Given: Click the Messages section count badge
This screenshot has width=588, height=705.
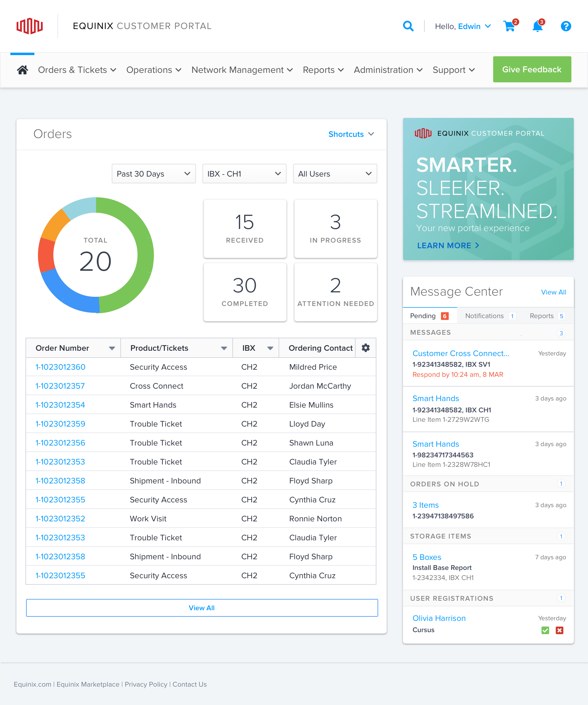Looking at the screenshot, I should 561,333.
